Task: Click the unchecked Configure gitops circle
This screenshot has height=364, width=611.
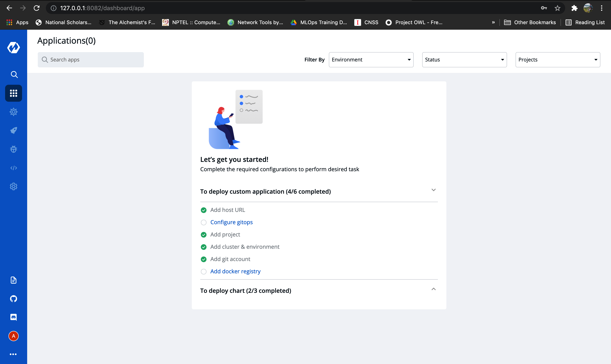Action: [x=204, y=222]
